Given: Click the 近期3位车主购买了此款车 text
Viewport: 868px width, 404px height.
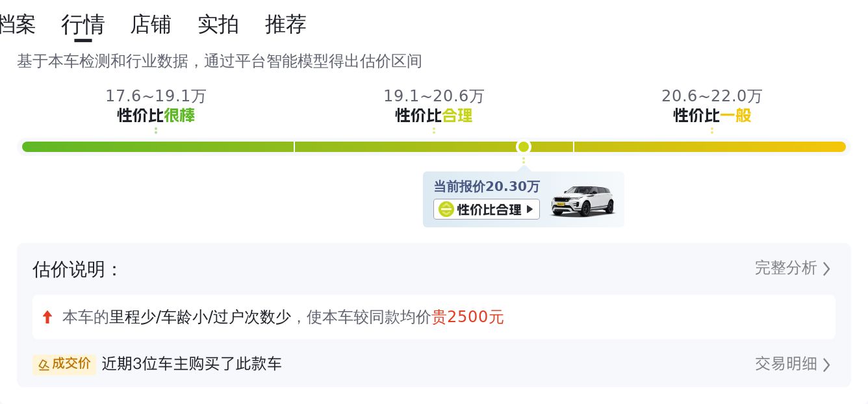Looking at the screenshot, I should click(192, 364).
